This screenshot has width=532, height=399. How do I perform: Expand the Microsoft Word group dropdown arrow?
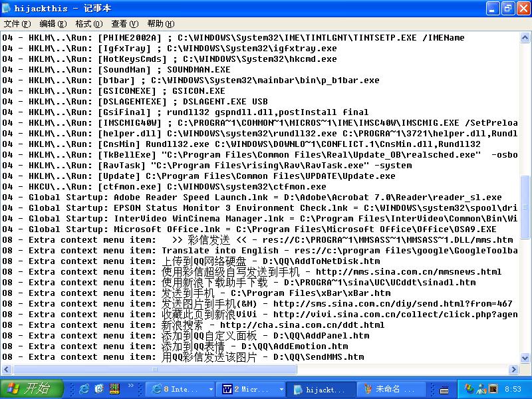click(281, 389)
